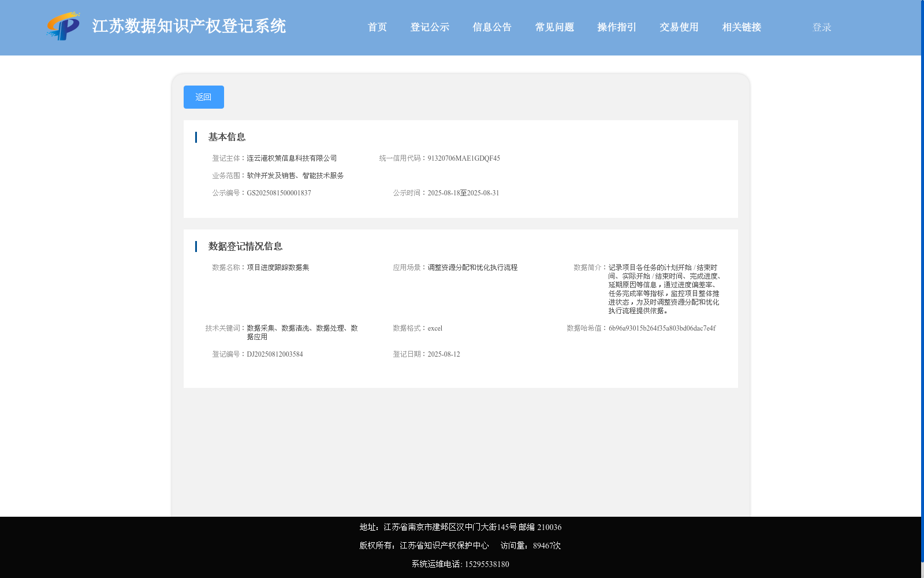This screenshot has width=924, height=578.
Task: Select application scenario 调整资源分配和优化执行流程
Action: [472, 268]
